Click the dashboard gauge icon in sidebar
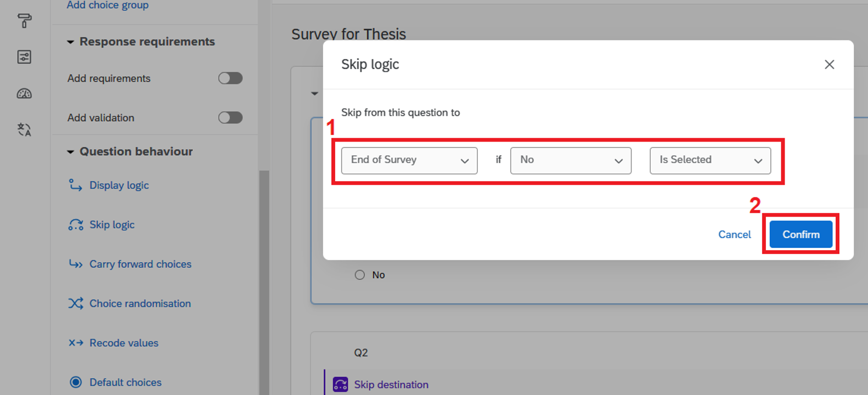This screenshot has width=868, height=395. 24,94
